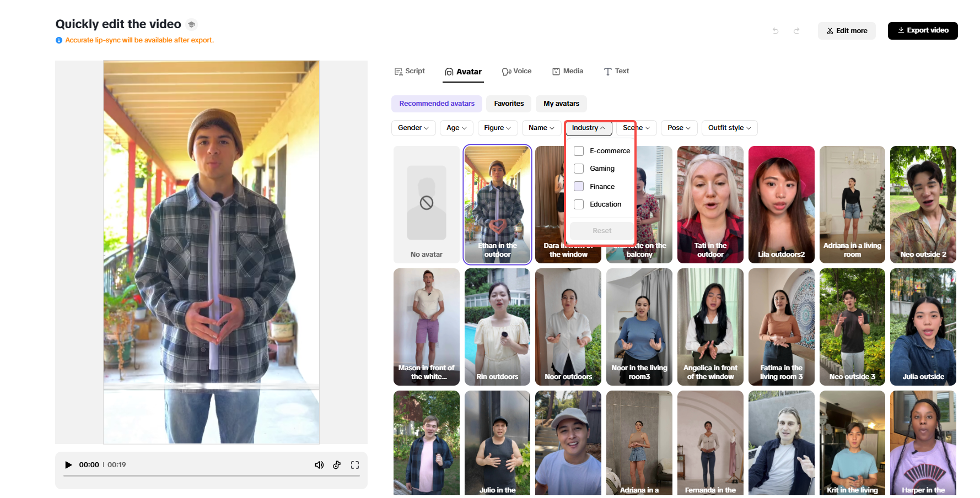The image size is (980, 498).
Task: Select the Ethan in the outdoor avatar
Action: pyautogui.click(x=498, y=204)
